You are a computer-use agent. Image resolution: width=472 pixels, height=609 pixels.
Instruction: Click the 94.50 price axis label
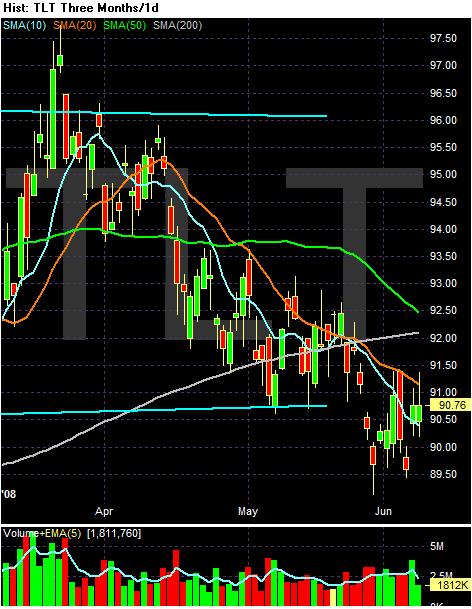[x=443, y=202]
